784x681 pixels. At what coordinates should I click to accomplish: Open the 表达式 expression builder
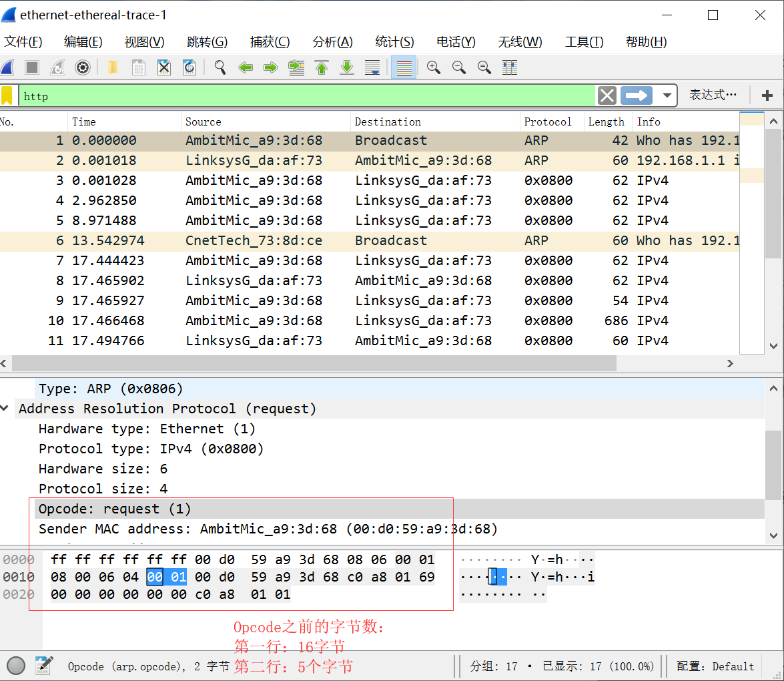point(713,95)
